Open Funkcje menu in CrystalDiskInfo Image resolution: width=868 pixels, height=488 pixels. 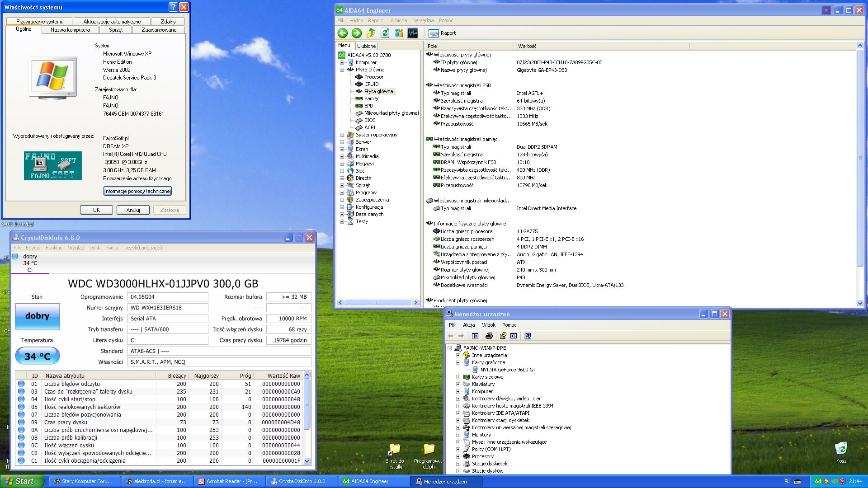tap(54, 248)
